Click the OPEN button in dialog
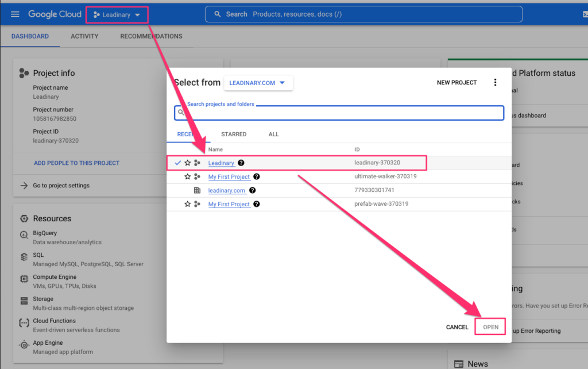The image size is (588, 369). click(x=490, y=327)
